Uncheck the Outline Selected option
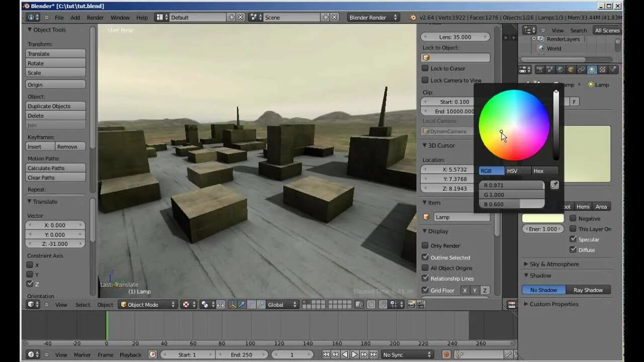Screen dimensions: 644x362 coord(425,257)
